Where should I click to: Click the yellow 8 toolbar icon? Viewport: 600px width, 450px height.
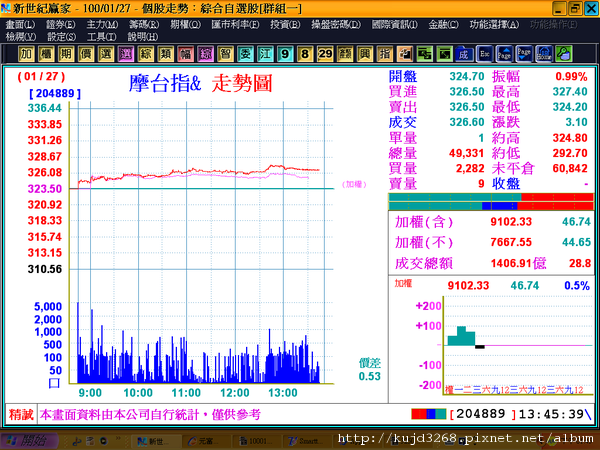coord(305,54)
